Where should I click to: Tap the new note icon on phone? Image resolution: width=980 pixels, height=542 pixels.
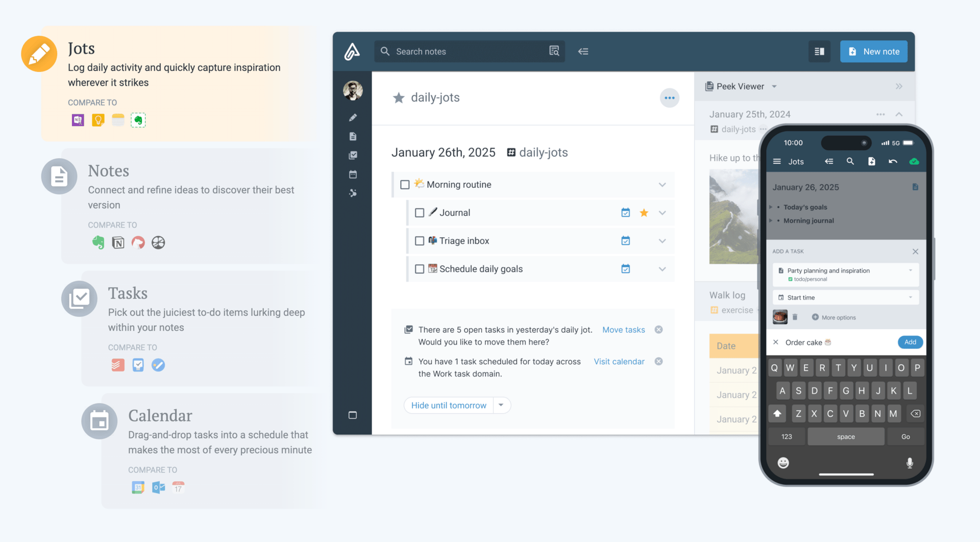(x=871, y=161)
